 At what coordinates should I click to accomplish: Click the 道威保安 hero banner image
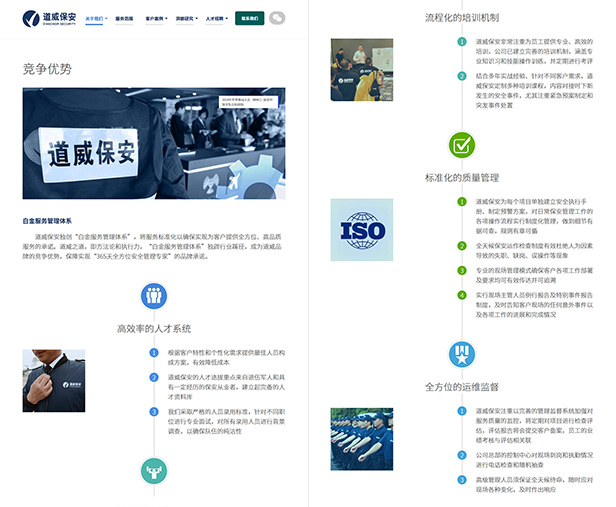click(x=154, y=143)
